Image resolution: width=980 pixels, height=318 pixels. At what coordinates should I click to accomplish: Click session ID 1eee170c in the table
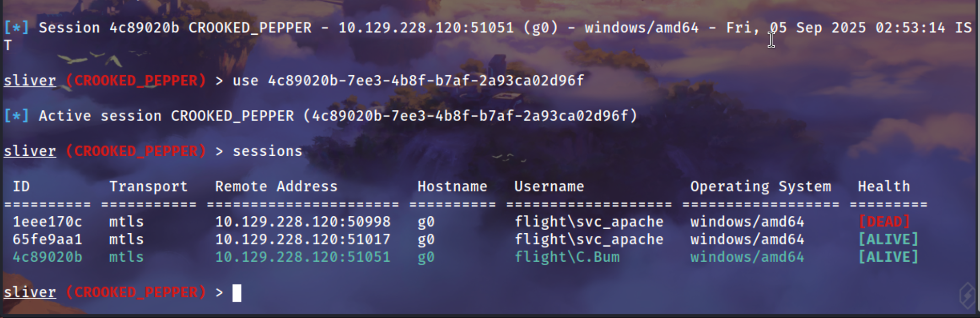point(47,222)
